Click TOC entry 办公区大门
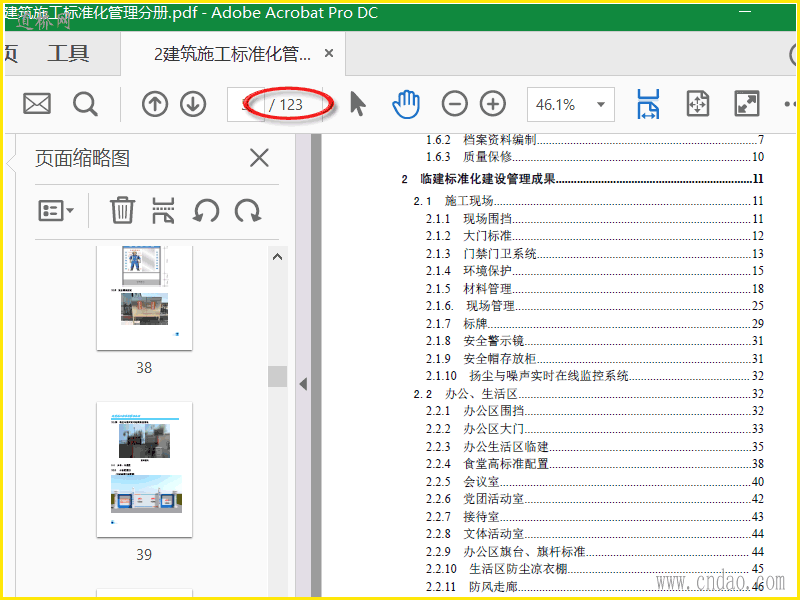Image resolution: width=800 pixels, height=600 pixels. tap(595, 429)
